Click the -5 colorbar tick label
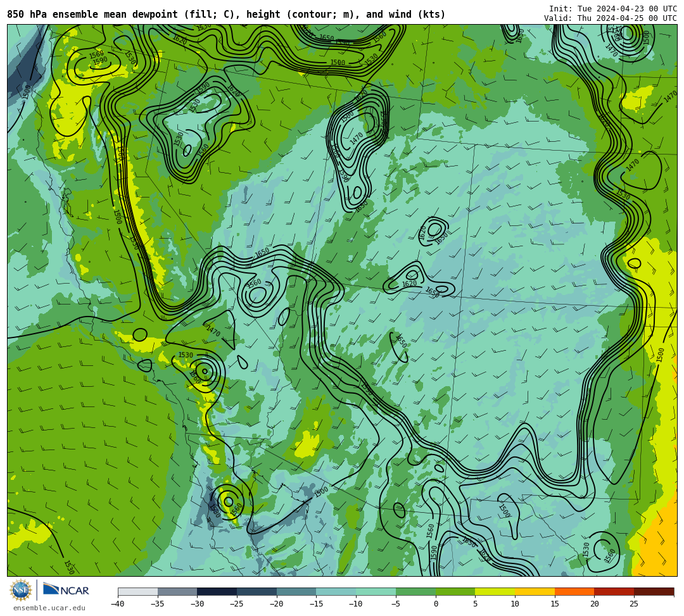This screenshot has width=684, height=616. (x=396, y=604)
